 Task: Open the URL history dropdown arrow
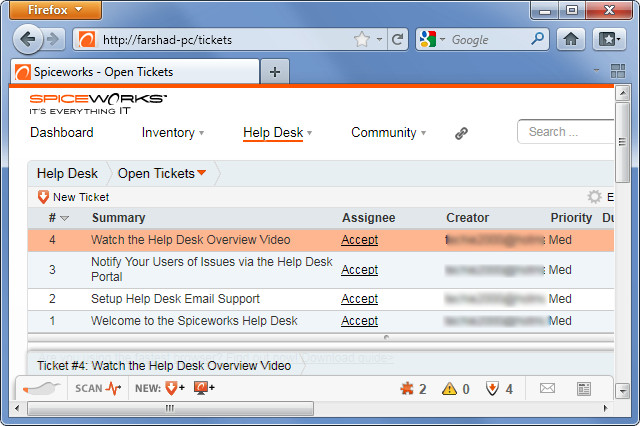(379, 40)
